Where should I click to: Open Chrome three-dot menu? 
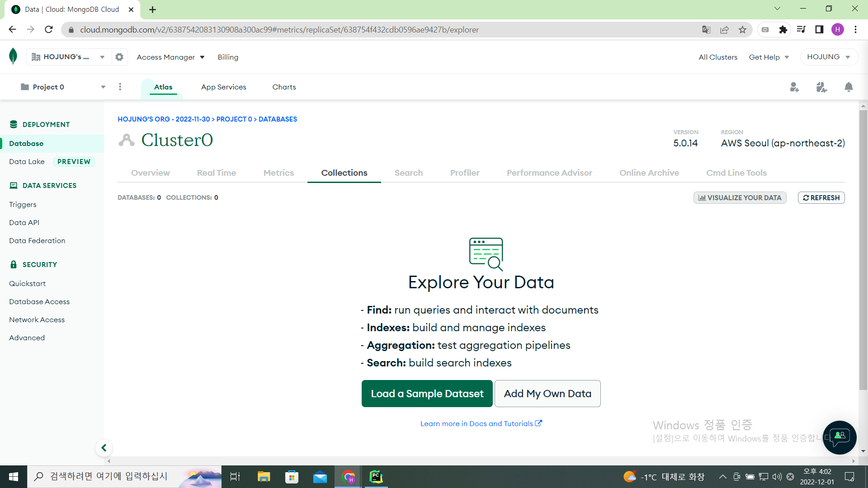[x=855, y=29]
